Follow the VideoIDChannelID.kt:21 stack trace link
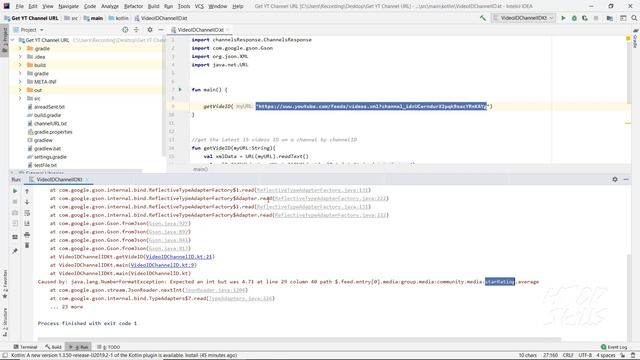The image size is (640, 360). [179, 257]
